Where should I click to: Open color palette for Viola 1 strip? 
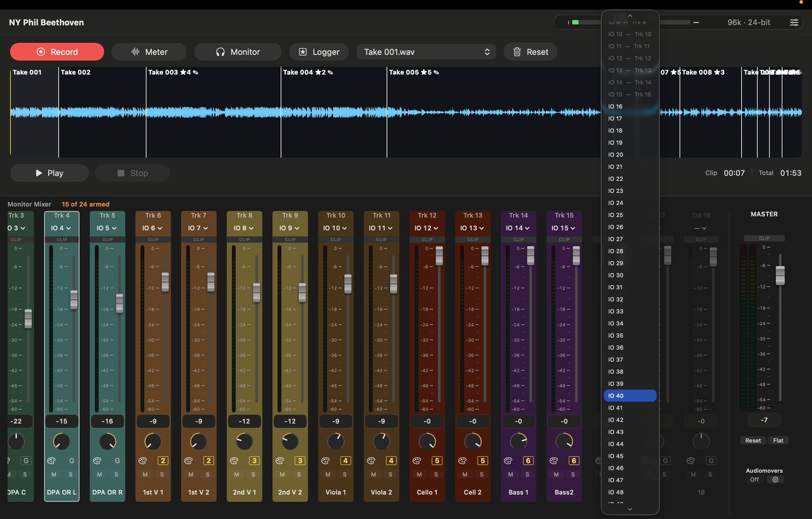(325, 461)
